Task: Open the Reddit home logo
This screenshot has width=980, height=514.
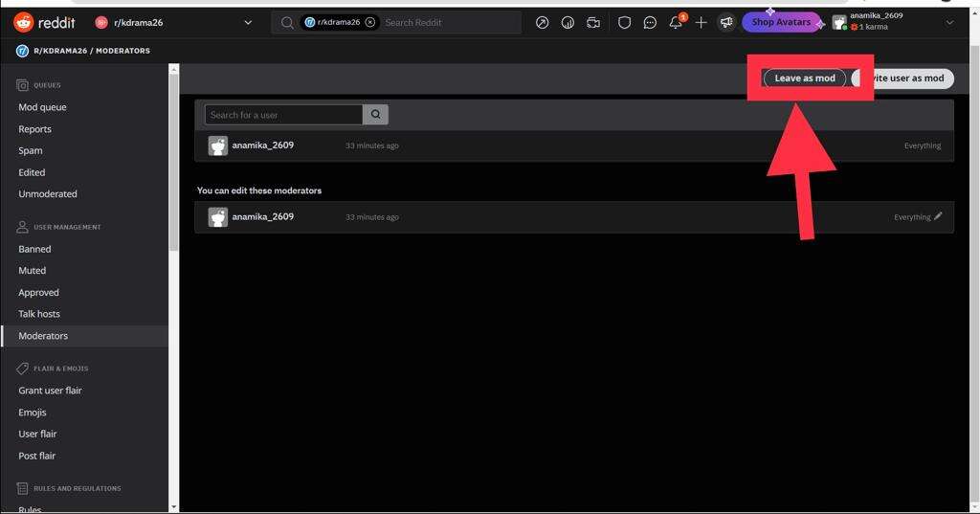Action: click(x=44, y=23)
